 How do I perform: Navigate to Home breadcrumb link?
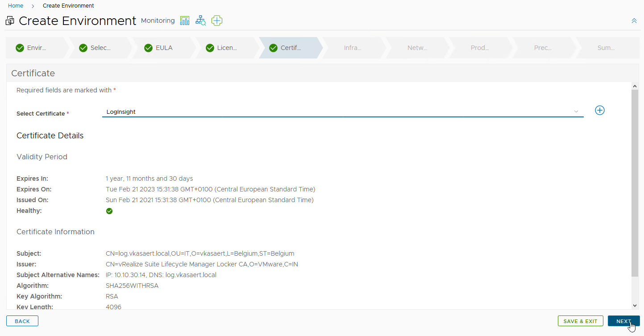pos(16,6)
